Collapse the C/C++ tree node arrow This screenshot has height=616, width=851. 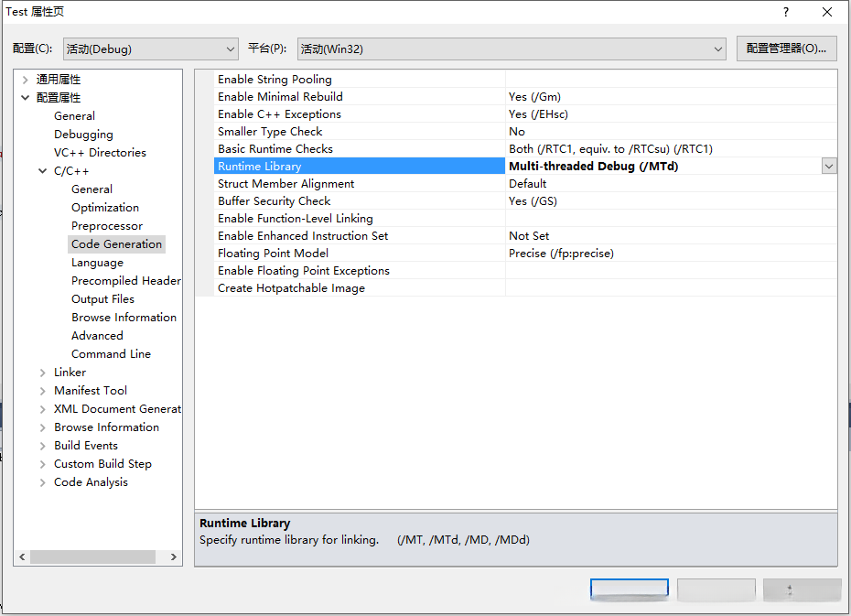point(42,171)
